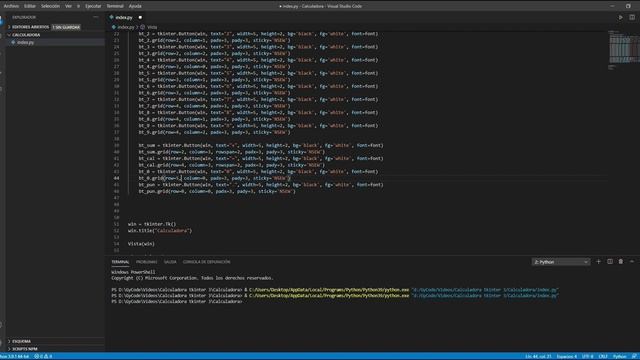Click the bt_pun button definition line
The height and width of the screenshot is (360, 640).
click(x=261, y=185)
